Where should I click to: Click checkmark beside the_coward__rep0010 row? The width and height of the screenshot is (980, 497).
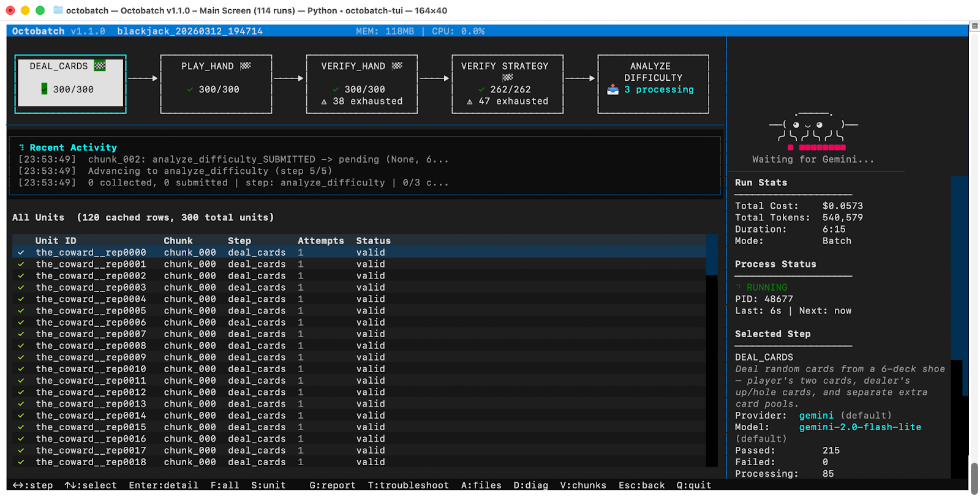click(x=21, y=369)
